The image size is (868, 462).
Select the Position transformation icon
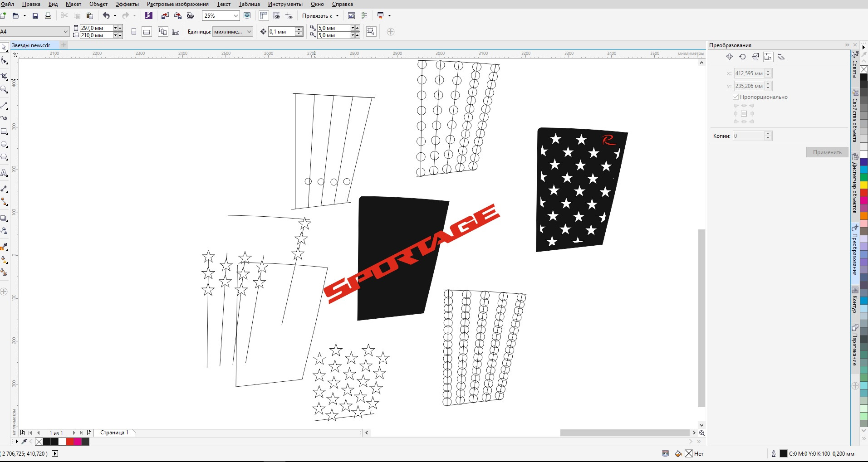coord(730,57)
